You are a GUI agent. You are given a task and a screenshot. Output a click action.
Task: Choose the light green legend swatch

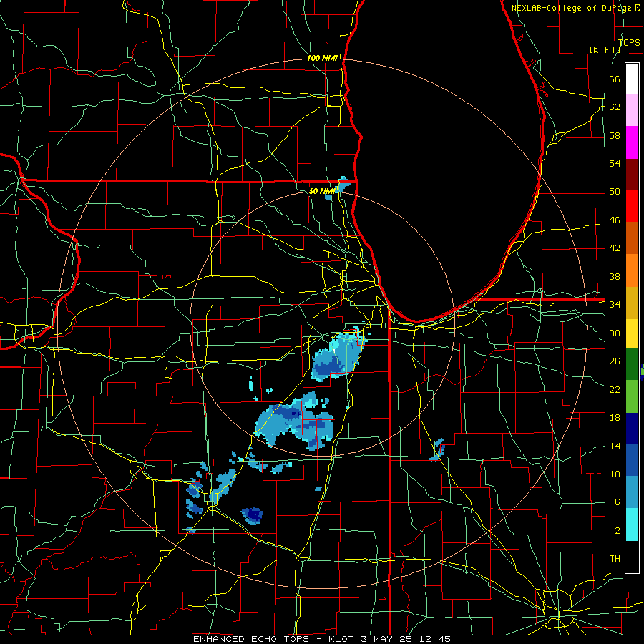(x=632, y=396)
